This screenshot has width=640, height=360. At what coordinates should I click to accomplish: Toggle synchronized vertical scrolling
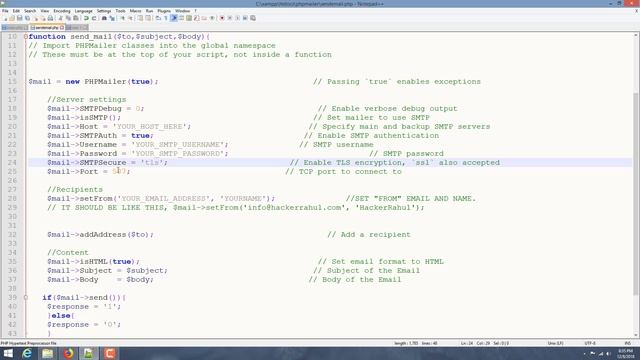(x=140, y=18)
